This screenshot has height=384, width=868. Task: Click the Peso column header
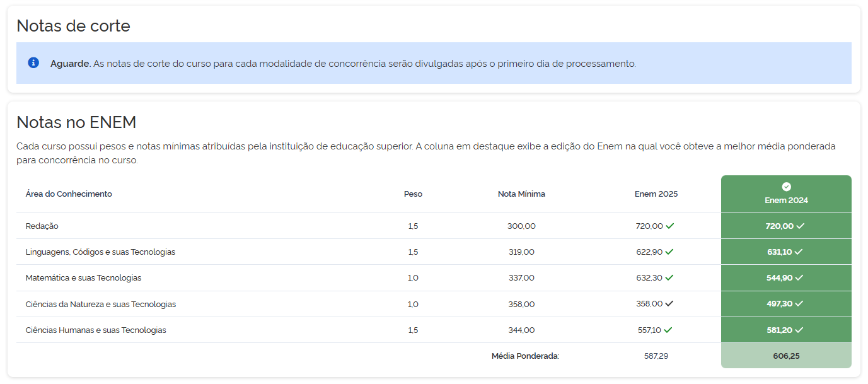(413, 194)
